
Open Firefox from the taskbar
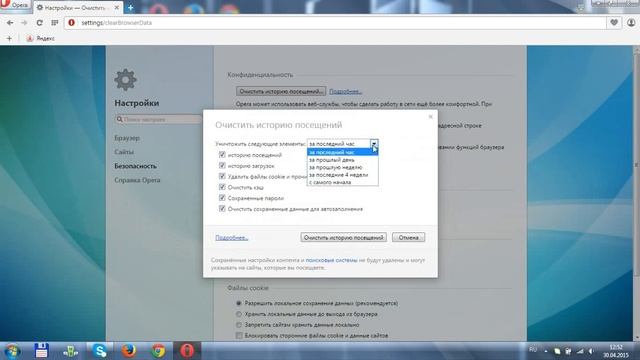129,351
